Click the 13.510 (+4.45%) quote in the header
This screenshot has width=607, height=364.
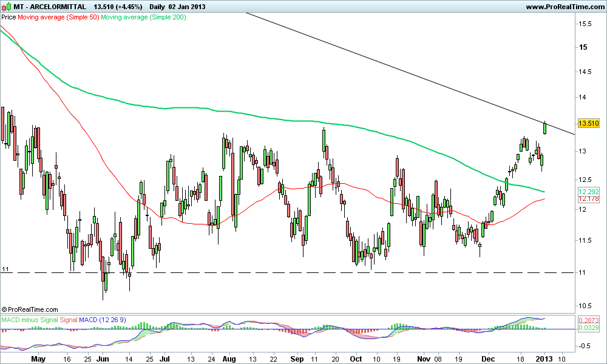point(118,7)
